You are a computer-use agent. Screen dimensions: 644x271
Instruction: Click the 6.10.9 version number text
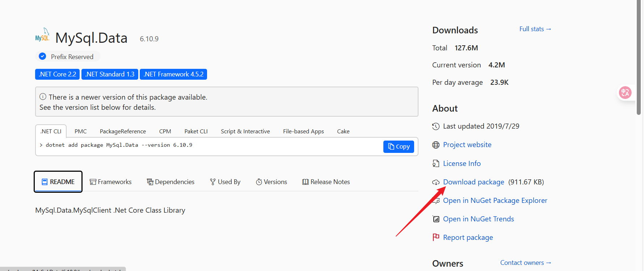tap(149, 39)
